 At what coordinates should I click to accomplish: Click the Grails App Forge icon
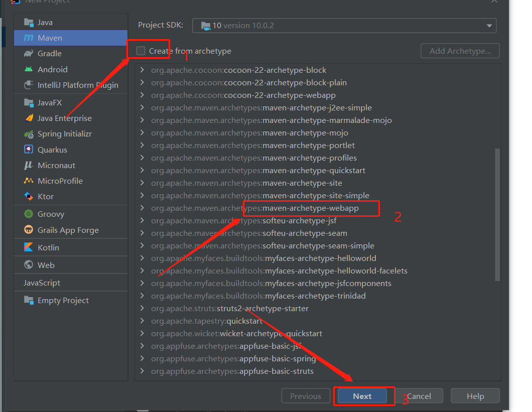coord(29,230)
